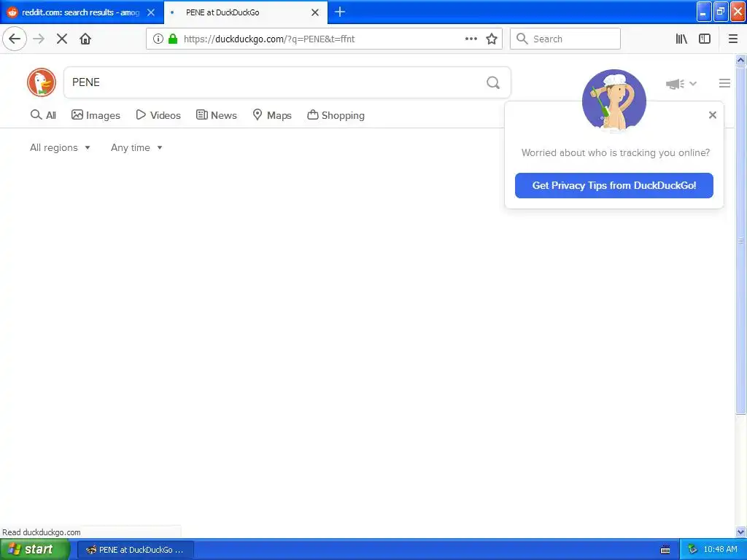Open the Firefox home page icon
Viewport: 747px width, 560px height.
point(85,39)
